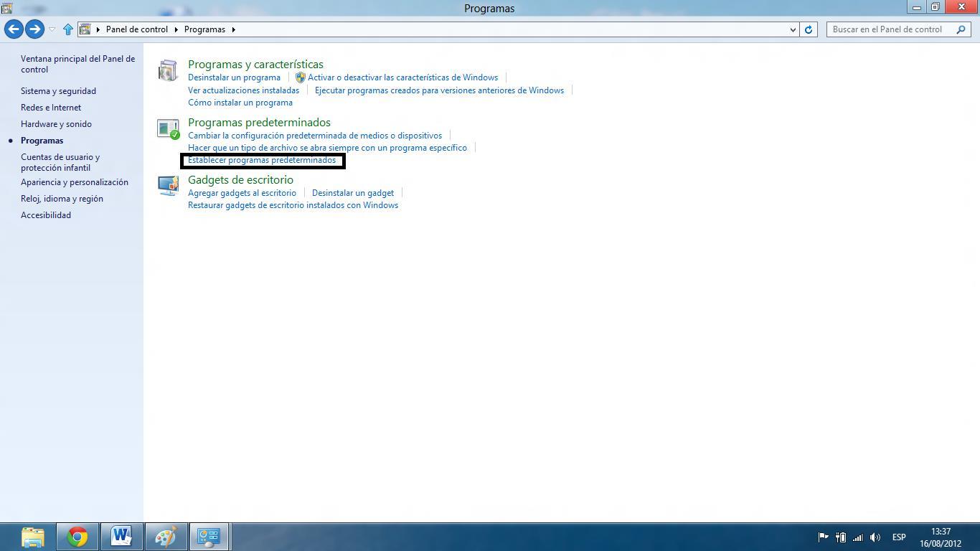
Task: Go back with the Back arrow button
Action: click(x=14, y=29)
